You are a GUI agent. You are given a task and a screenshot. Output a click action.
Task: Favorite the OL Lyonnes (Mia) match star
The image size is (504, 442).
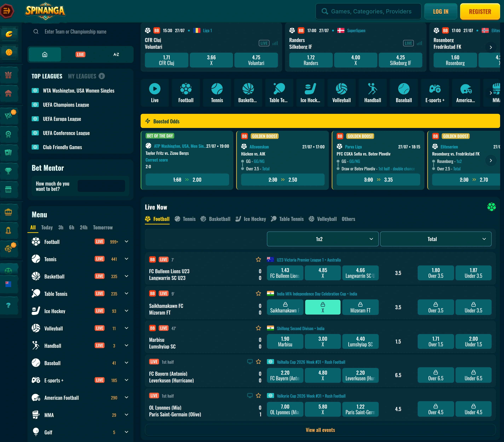tap(258, 396)
